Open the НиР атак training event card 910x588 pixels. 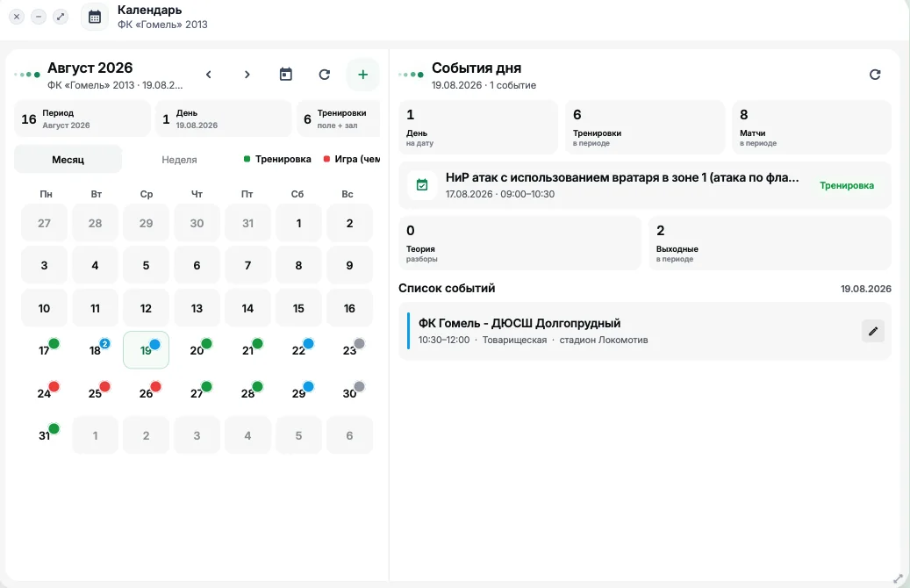645,185
